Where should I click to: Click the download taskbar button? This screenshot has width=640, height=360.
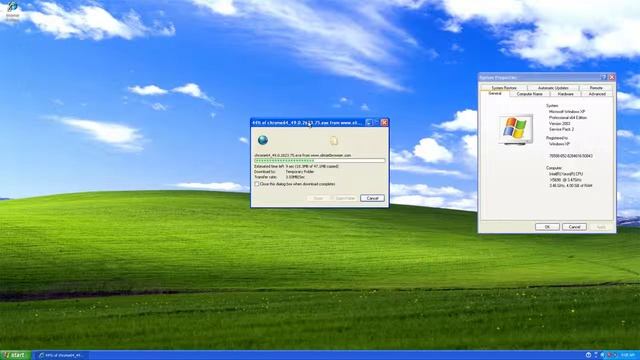(x=61, y=355)
